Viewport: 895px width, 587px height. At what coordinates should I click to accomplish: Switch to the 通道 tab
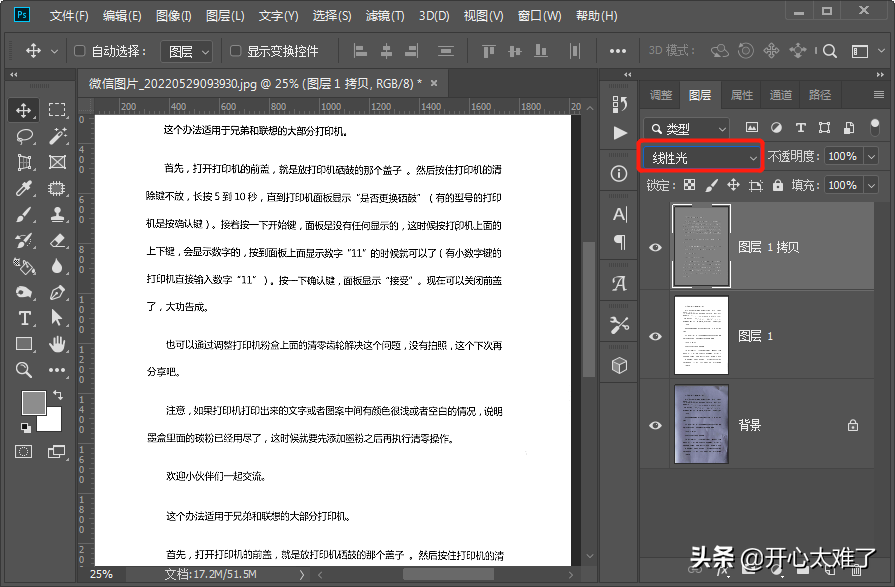pos(780,95)
